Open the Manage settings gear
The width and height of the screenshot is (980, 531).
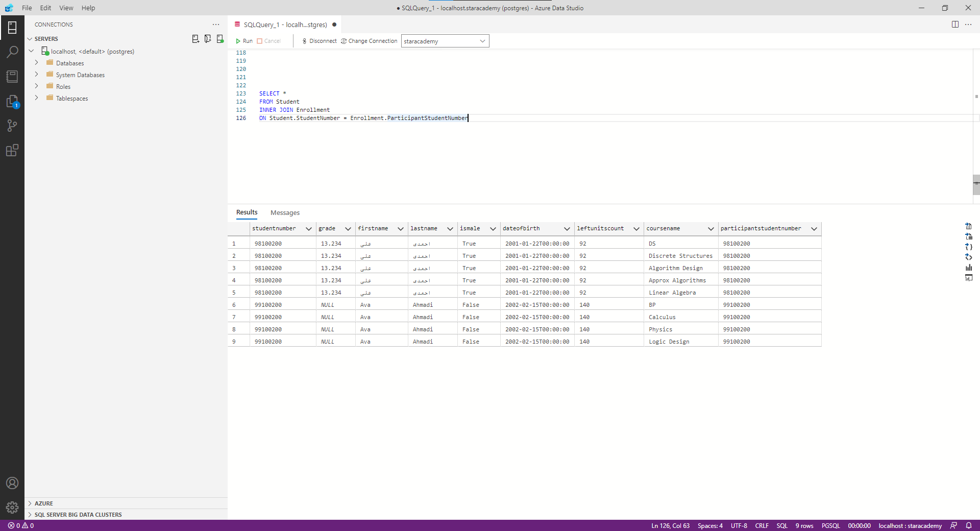coord(12,508)
